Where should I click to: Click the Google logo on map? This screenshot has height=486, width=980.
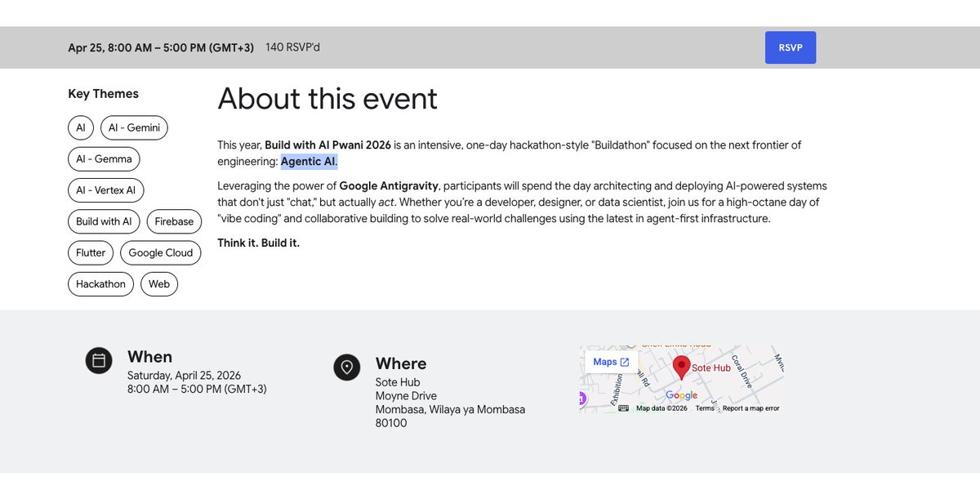682,396
